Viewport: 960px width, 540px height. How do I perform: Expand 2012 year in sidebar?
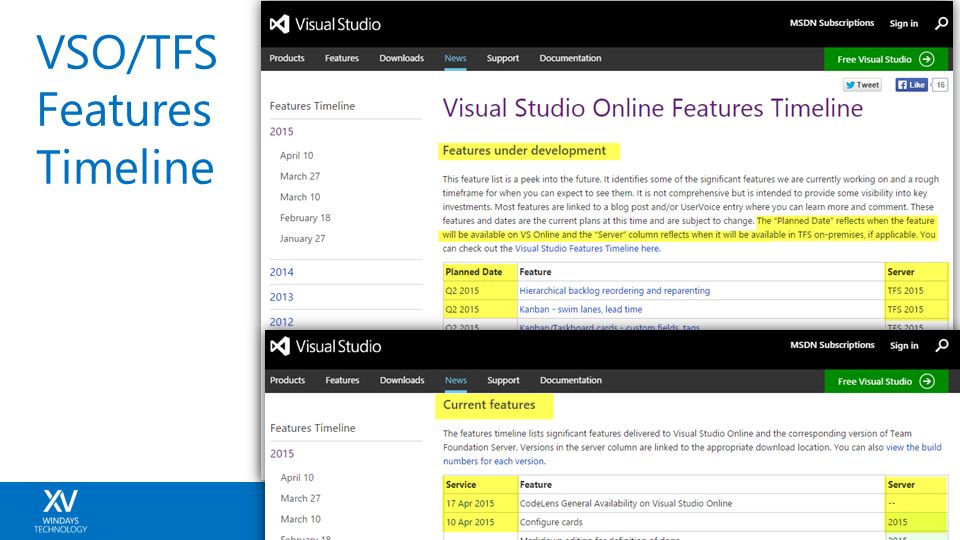[x=282, y=322]
